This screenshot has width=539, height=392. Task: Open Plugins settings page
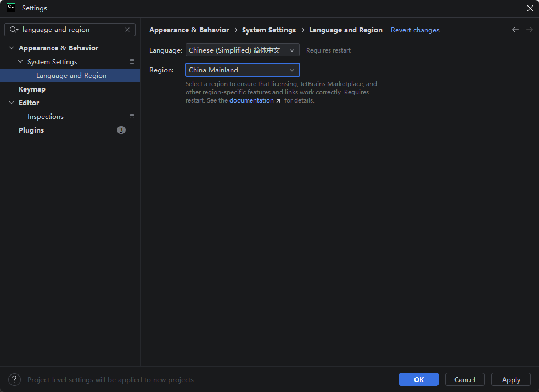31,130
